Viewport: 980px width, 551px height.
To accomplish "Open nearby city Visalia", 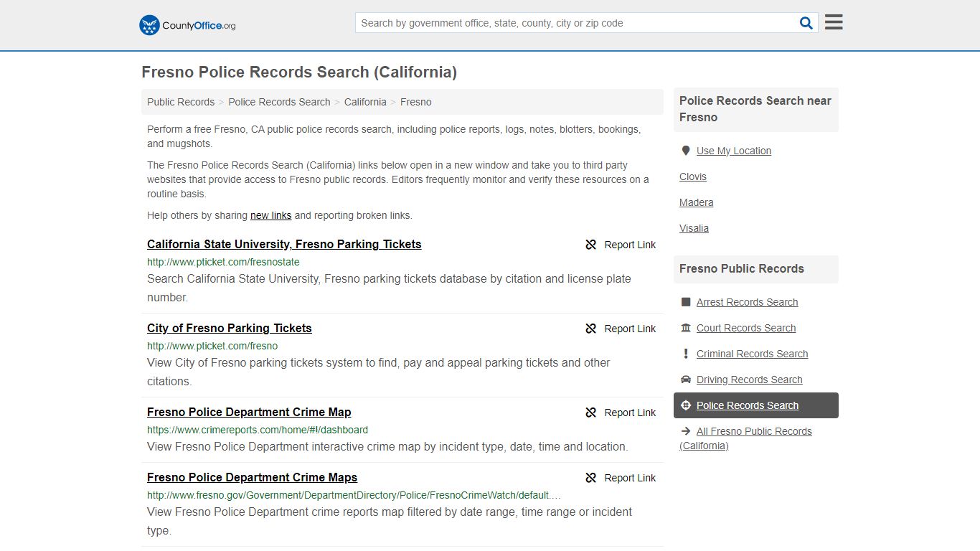I will coord(694,228).
